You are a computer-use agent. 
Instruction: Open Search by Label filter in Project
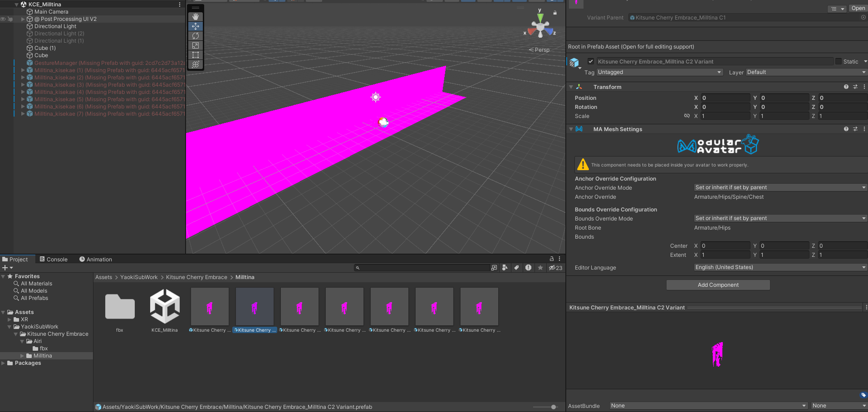[516, 268]
